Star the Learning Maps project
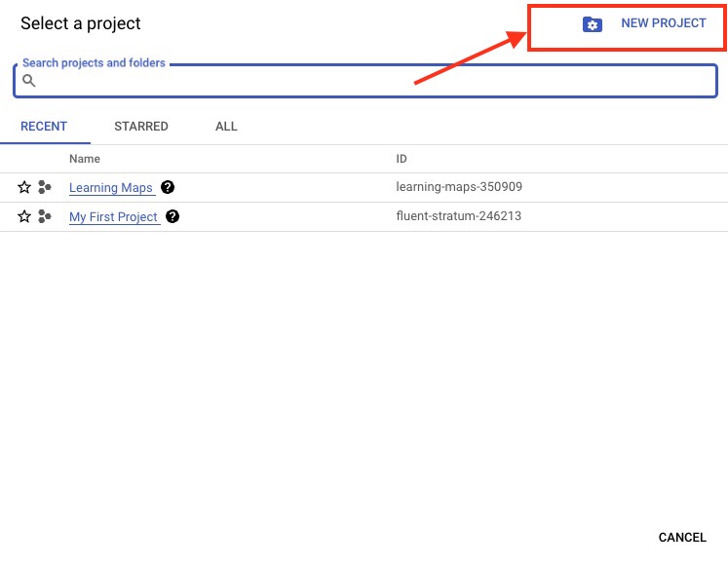The height and width of the screenshot is (567, 728). click(x=24, y=188)
